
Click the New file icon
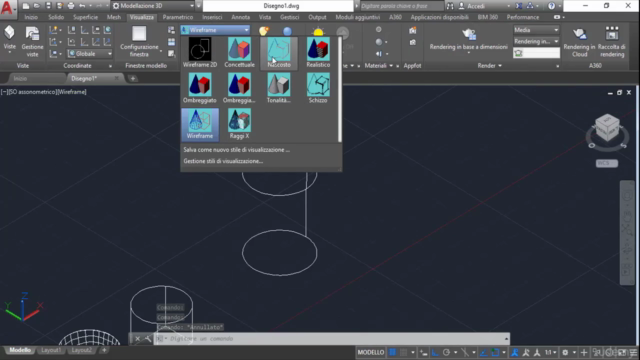click(26, 6)
